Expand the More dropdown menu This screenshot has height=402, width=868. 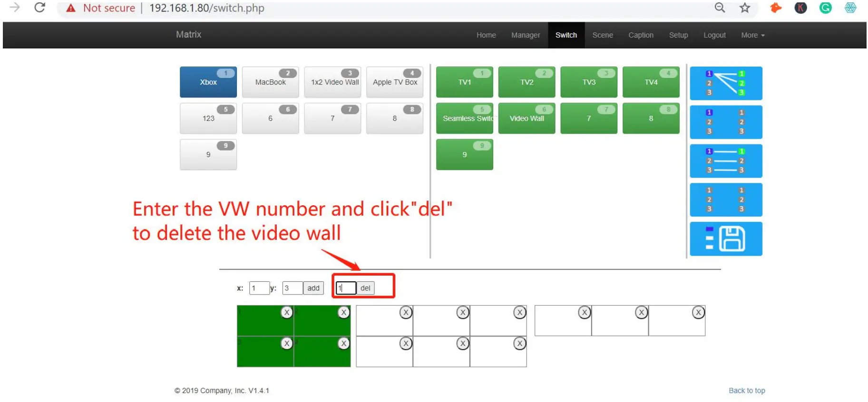coord(753,35)
